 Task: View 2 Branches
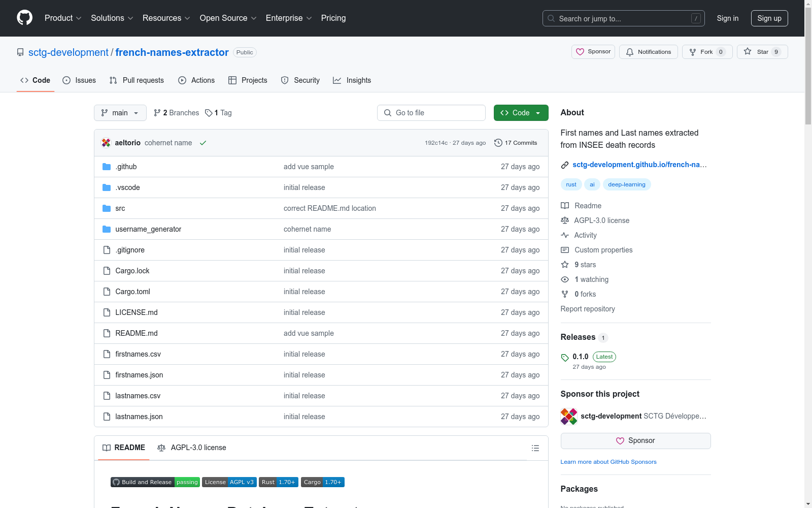click(x=177, y=113)
